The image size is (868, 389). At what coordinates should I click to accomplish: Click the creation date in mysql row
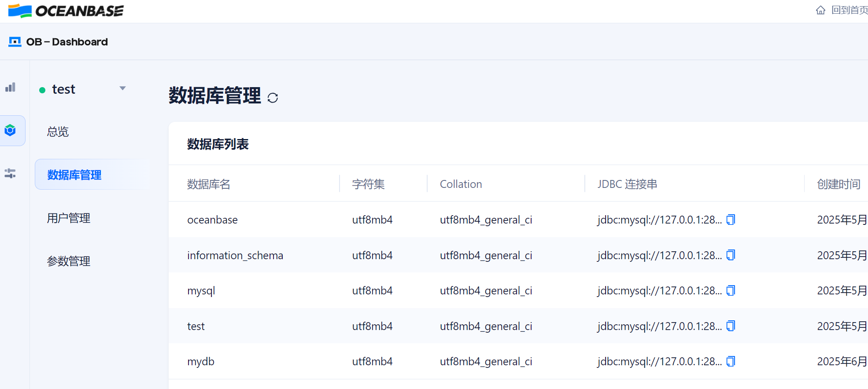(842, 290)
